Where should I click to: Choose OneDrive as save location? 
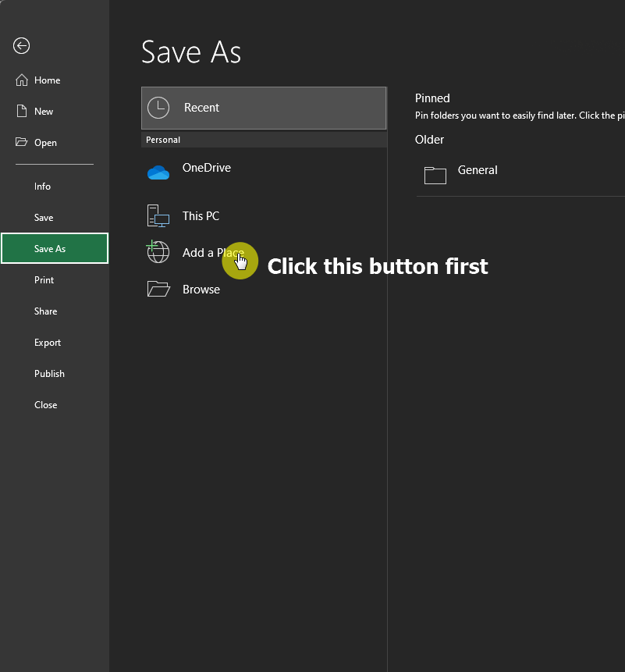pyautogui.click(x=264, y=172)
